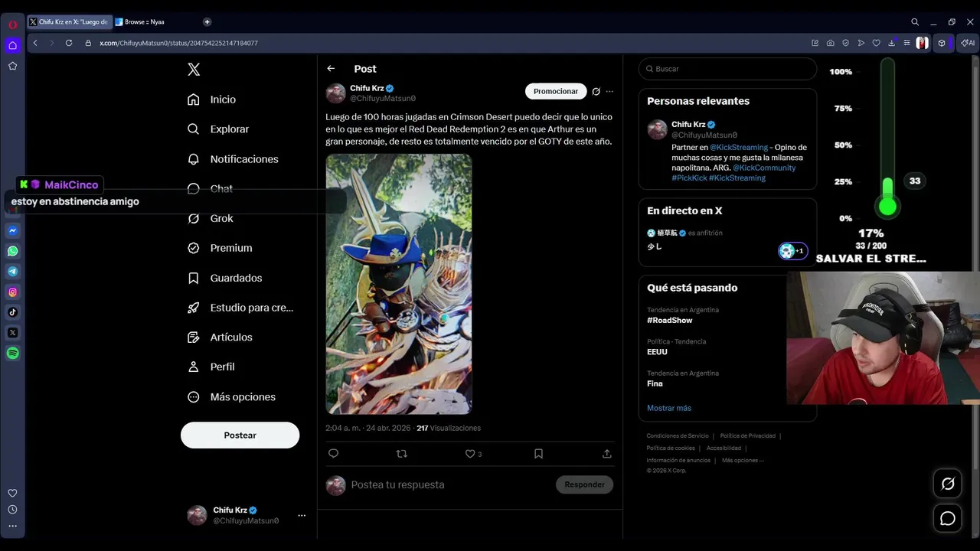This screenshot has width=980, height=551.
Task: Click the Responder button
Action: click(584, 484)
